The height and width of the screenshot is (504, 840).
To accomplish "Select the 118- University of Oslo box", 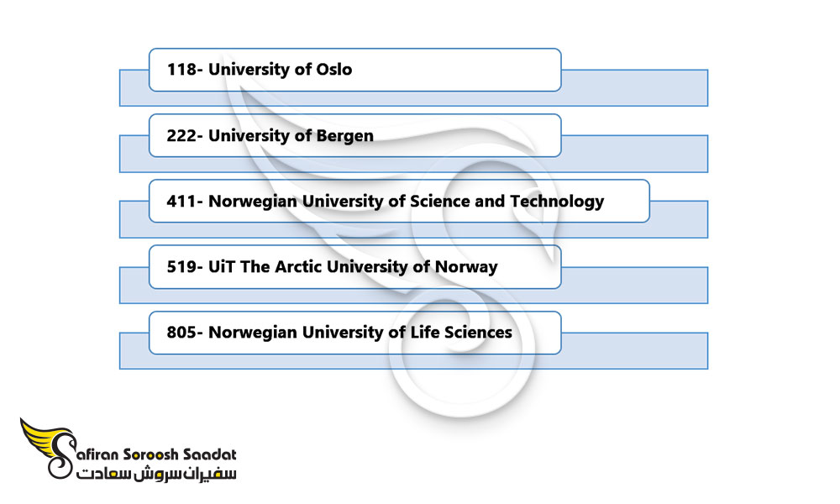I will tap(354, 70).
